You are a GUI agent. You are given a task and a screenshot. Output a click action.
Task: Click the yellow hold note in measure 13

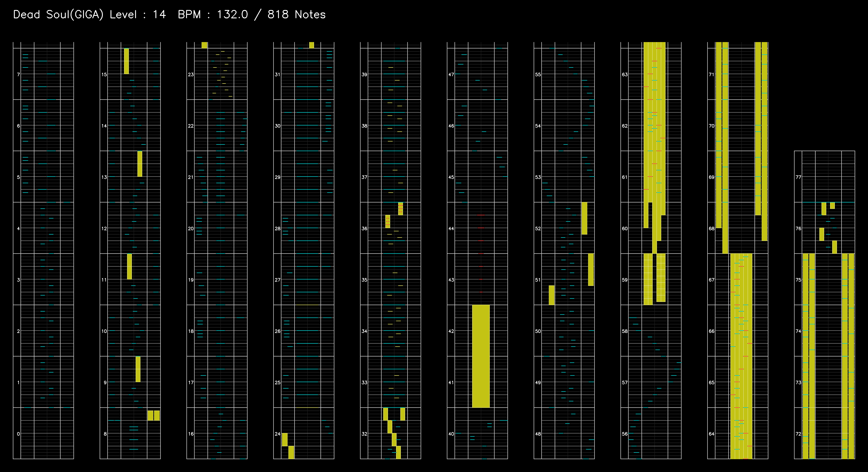[140, 164]
